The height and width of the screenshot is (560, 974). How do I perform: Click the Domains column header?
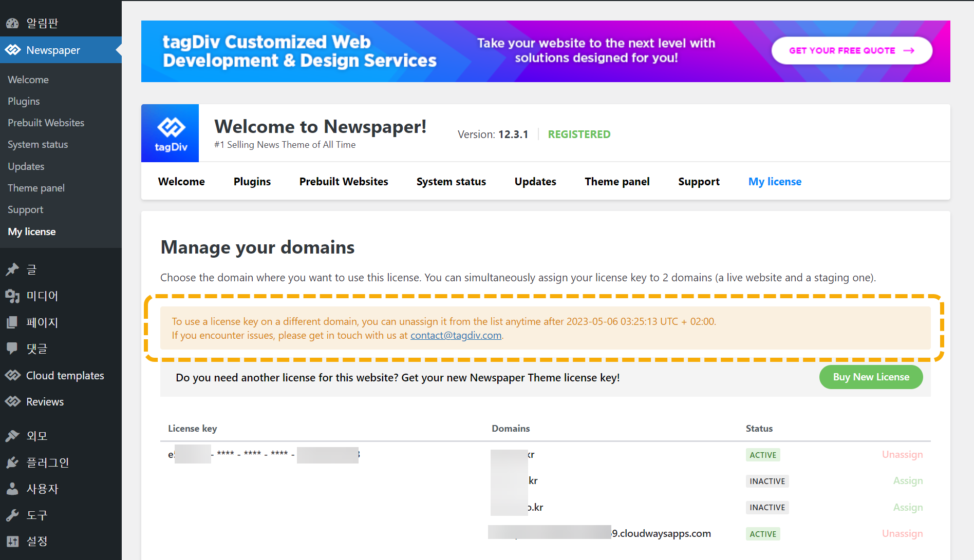[x=511, y=428]
